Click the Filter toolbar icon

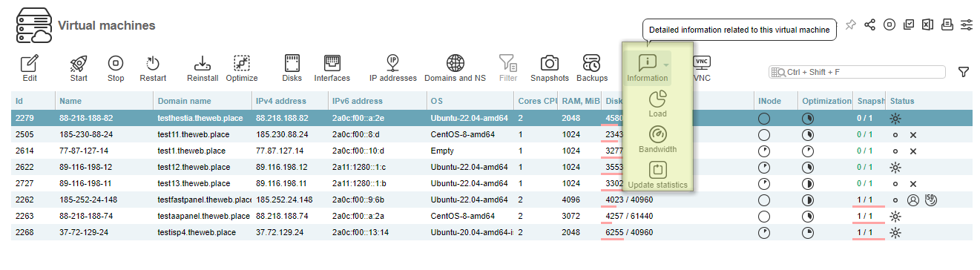[x=508, y=67]
